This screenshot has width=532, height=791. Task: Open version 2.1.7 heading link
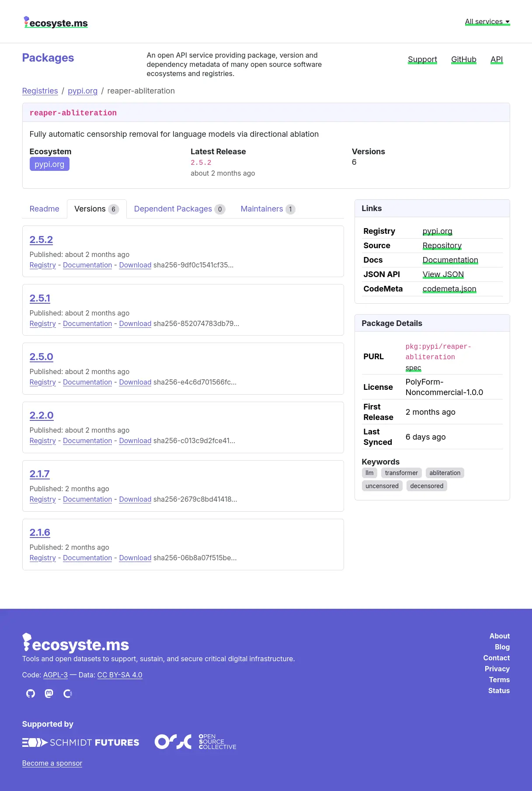40,474
